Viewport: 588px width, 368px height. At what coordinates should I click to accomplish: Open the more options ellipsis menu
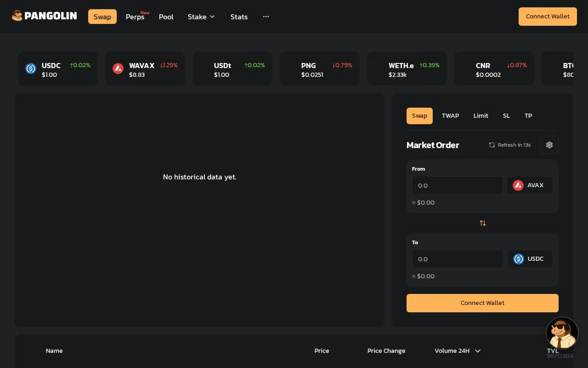pyautogui.click(x=266, y=17)
